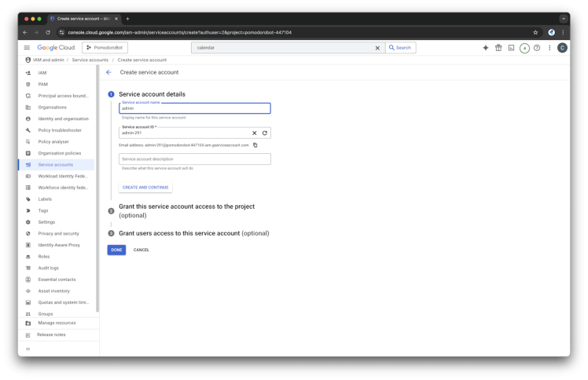The height and width of the screenshot is (380, 588).
Task: Click the blue Done button
Action: point(116,250)
